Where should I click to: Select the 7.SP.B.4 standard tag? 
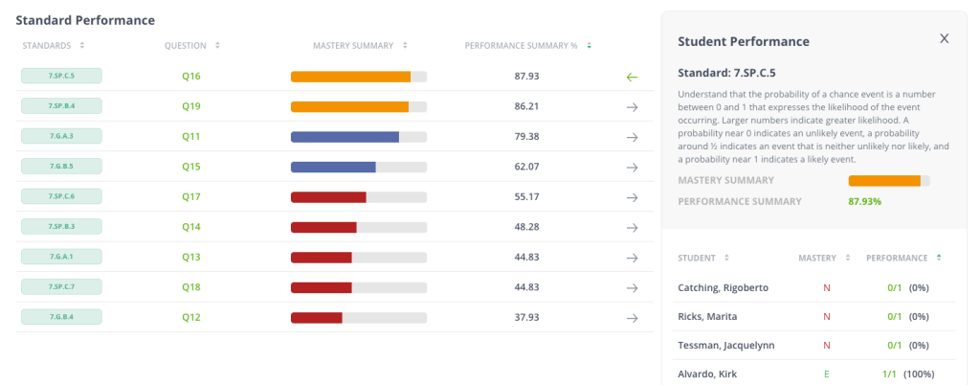click(61, 106)
